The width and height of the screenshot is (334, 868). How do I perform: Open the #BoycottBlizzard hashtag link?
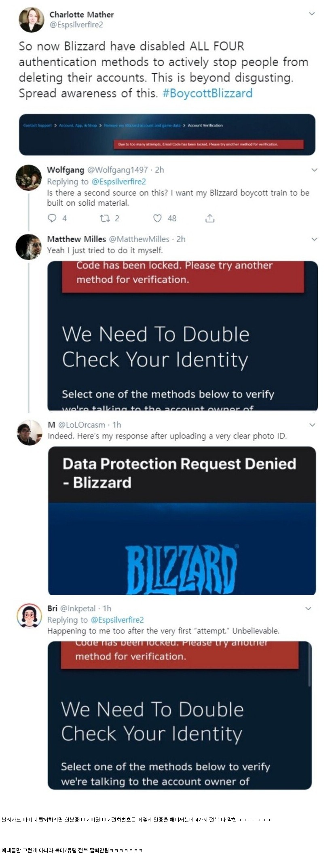(207, 93)
